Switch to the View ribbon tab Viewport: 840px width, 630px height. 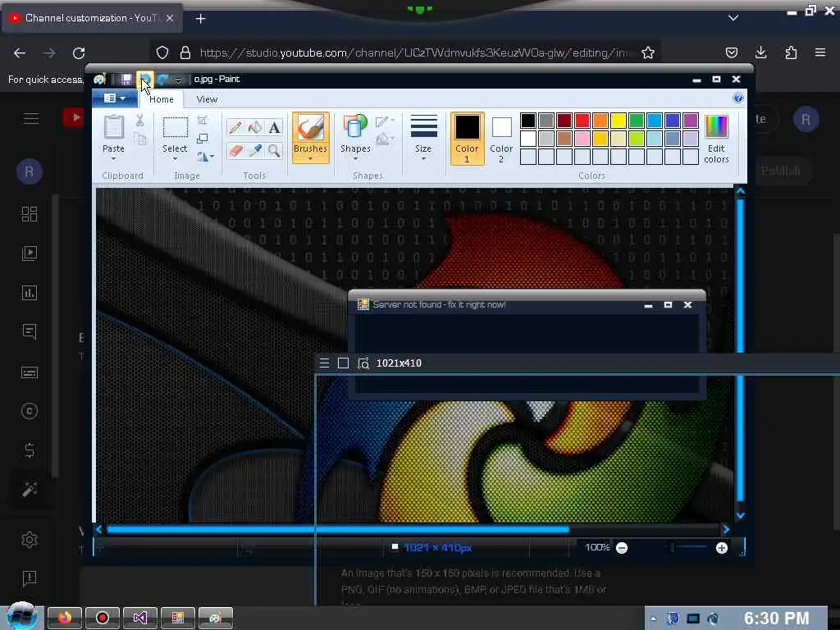207,99
